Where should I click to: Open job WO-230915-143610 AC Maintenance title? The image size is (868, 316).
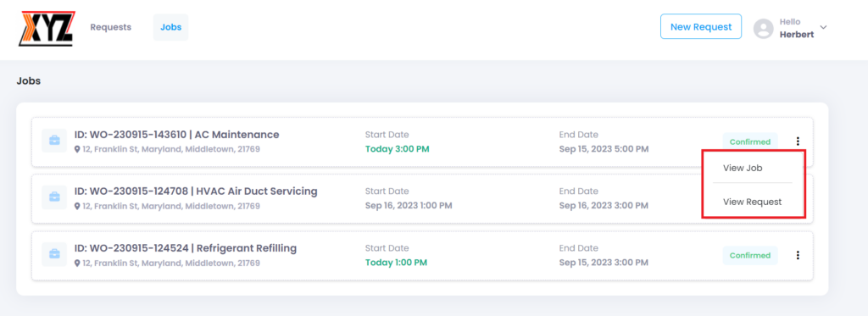176,135
